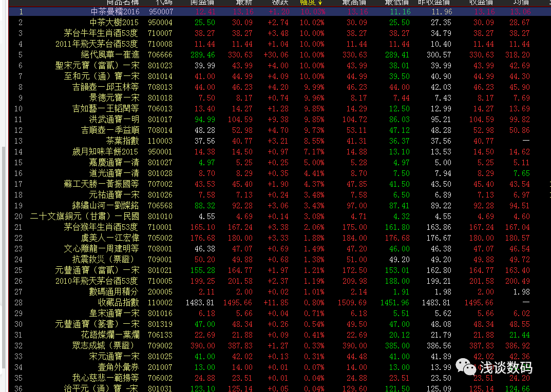This screenshot has width=551, height=392.
Task: Open 宋元通寶—宋 entry
Action: point(114,357)
